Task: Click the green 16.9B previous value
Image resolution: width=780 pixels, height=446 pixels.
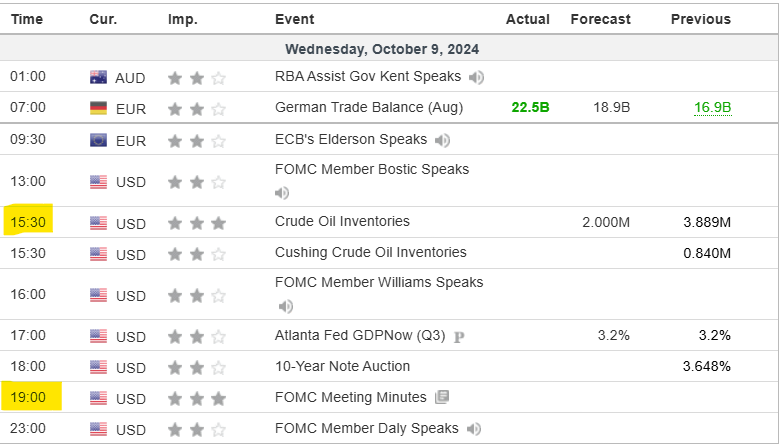Action: 712,108
